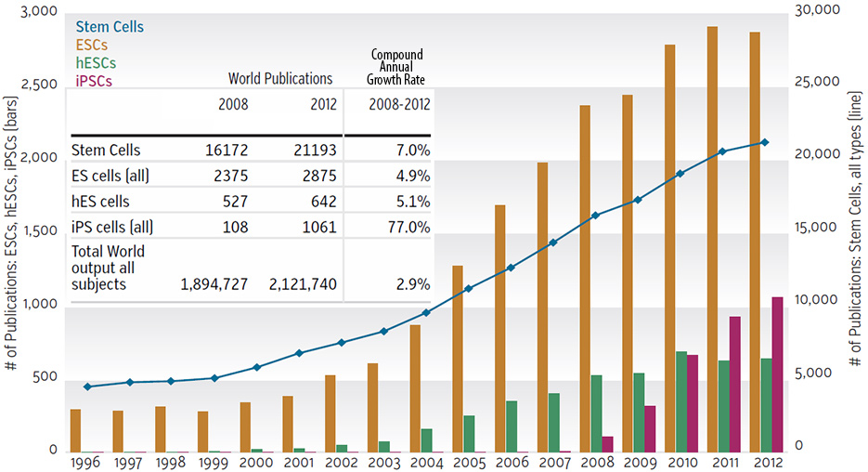The height and width of the screenshot is (472, 868).
Task: Click the "3,000" left axis tick label
Action: (x=39, y=11)
